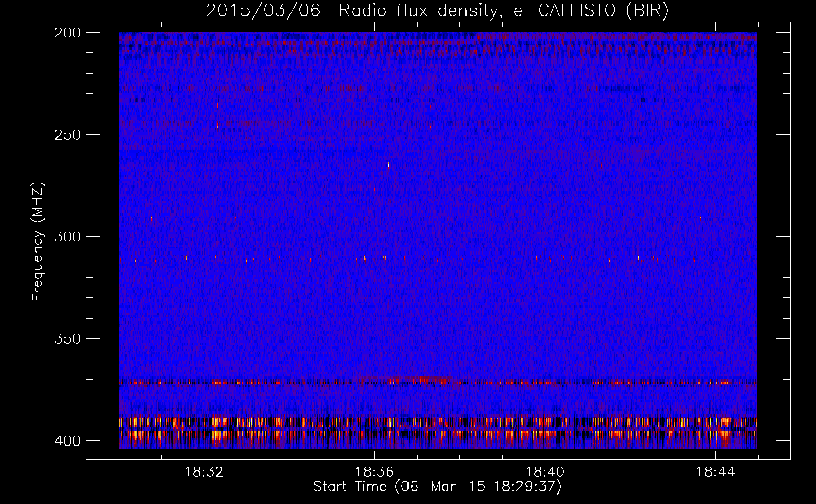This screenshot has height=504, width=816.
Task: Click the date 2015/03/06 in the title
Action: [263, 11]
